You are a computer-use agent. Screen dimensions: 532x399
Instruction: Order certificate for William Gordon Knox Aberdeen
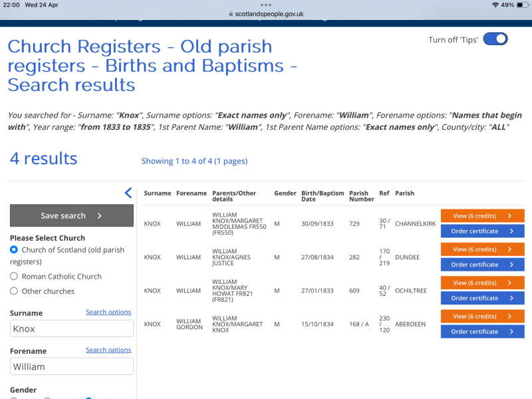coord(482,332)
